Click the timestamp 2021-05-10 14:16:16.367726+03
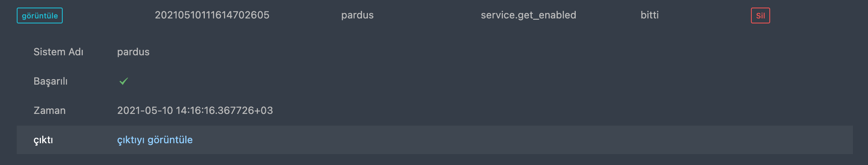This screenshot has height=165, width=868. click(x=195, y=111)
